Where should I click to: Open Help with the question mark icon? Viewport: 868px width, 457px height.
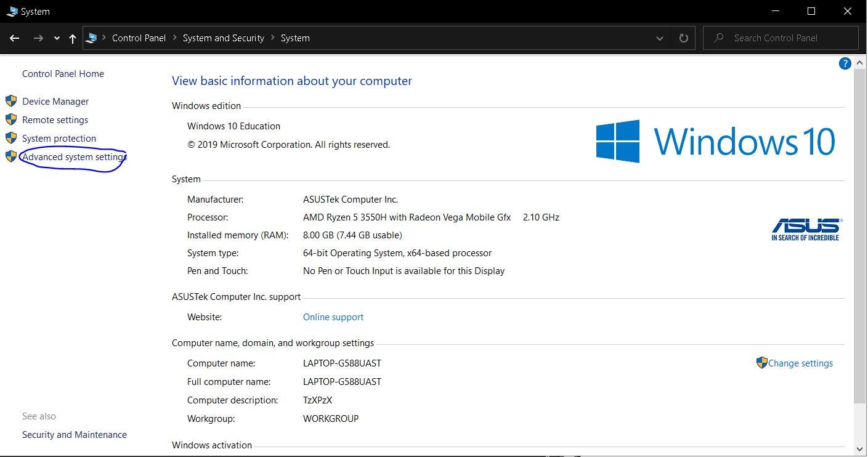click(845, 63)
